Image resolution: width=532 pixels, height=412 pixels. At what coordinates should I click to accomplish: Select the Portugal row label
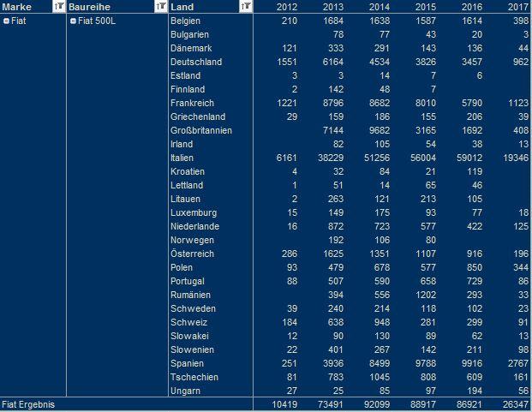[188, 282]
